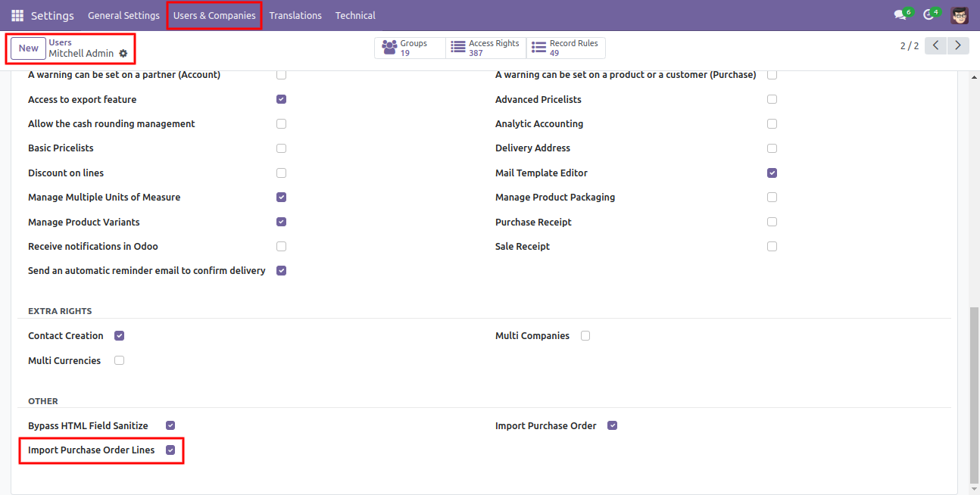The width and height of the screenshot is (980, 495).
Task: Enable the Analytic Accounting checkbox
Action: tap(772, 123)
